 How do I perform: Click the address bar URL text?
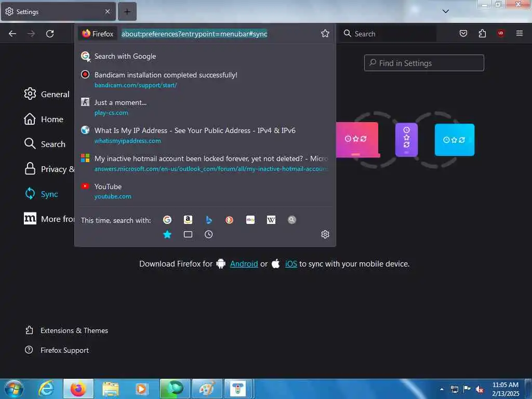click(194, 34)
